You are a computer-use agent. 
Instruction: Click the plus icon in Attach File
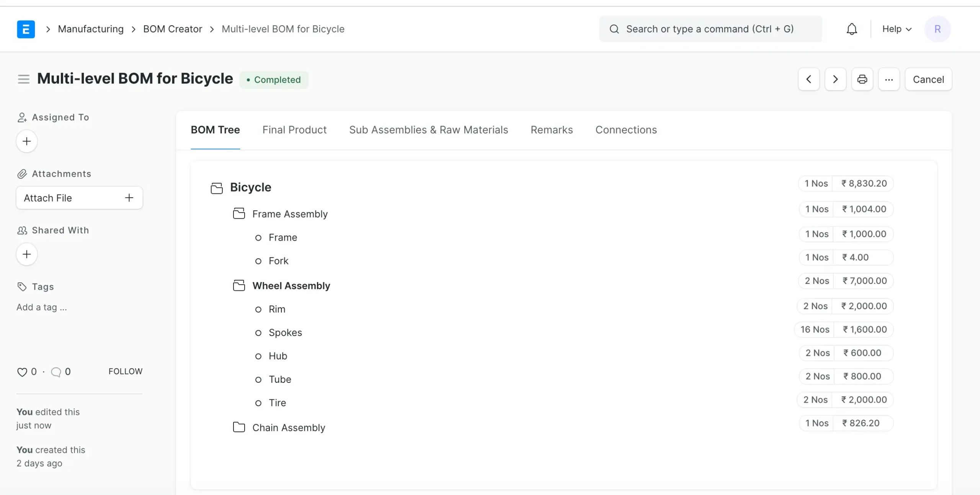129,198
